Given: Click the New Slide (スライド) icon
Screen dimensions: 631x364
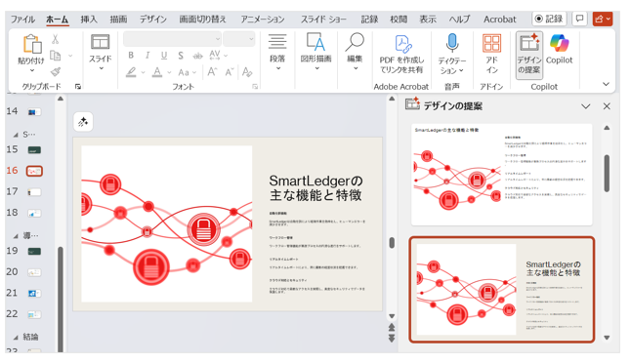Looking at the screenshot, I should 100,43.
